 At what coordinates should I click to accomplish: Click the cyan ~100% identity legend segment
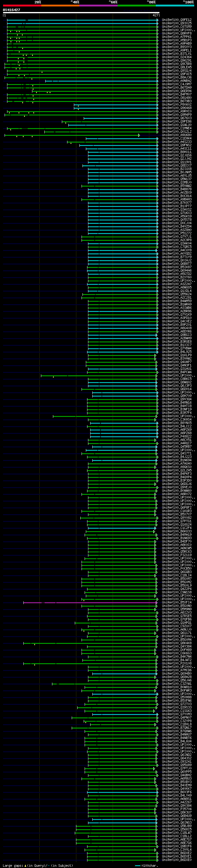pos(175,6)
